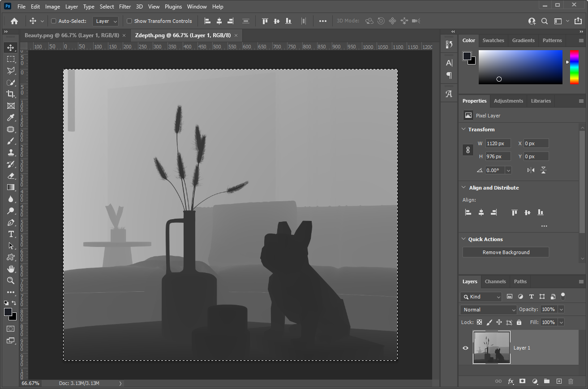
Task: Hide Layer 1 with its visibility eye
Action: click(465, 348)
